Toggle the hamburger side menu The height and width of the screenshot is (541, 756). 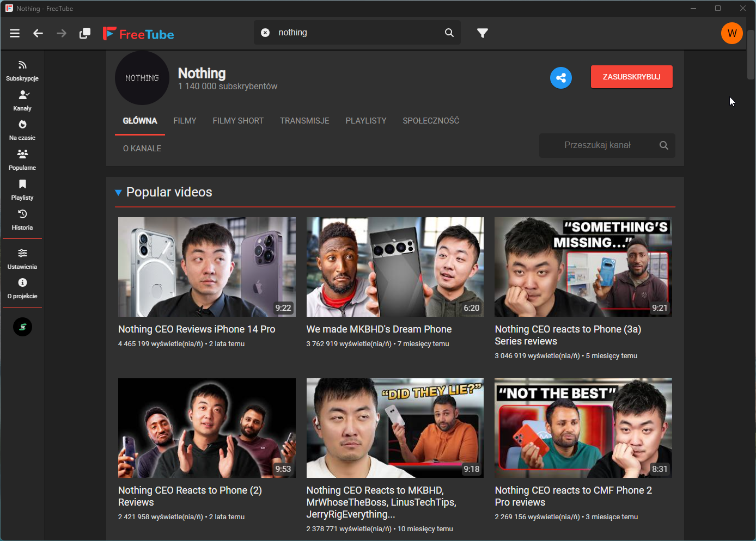pyautogui.click(x=15, y=33)
